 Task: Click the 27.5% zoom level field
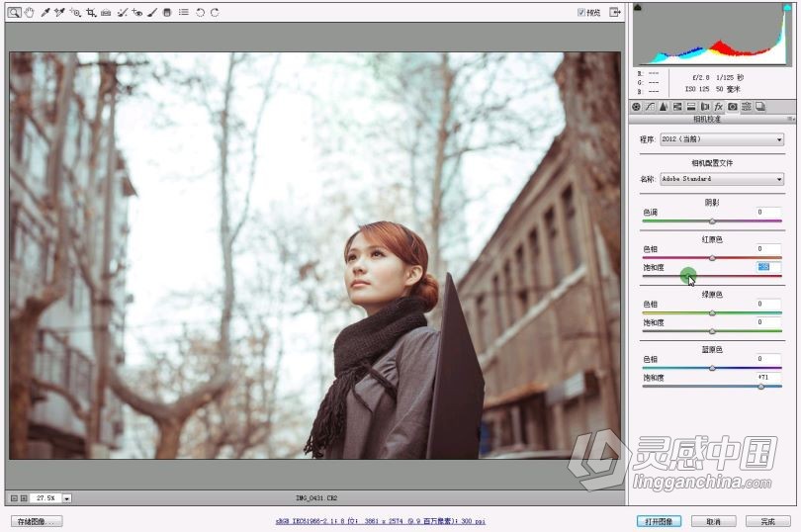point(45,497)
